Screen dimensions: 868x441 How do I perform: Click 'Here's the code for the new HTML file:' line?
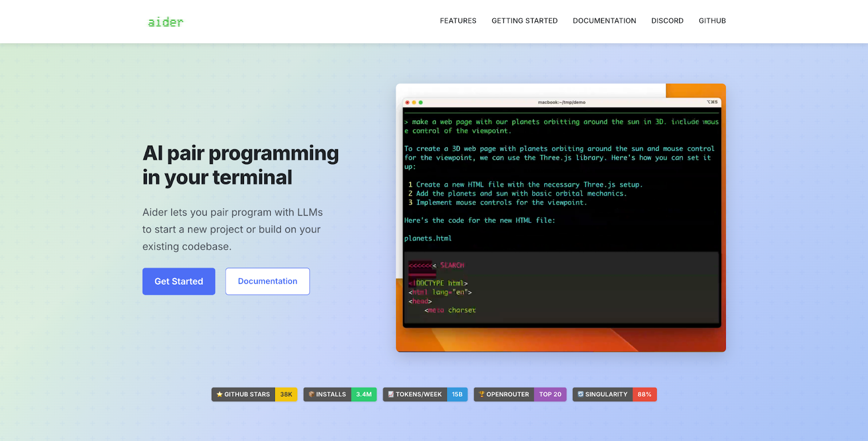(x=480, y=220)
